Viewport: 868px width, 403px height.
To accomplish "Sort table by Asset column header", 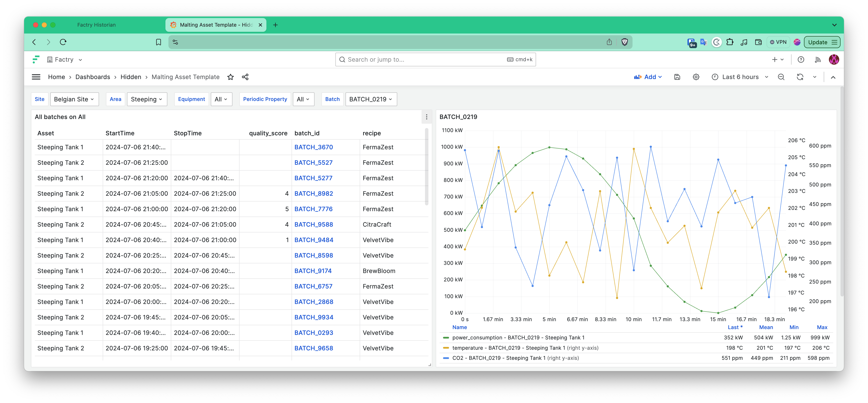I will (x=46, y=133).
